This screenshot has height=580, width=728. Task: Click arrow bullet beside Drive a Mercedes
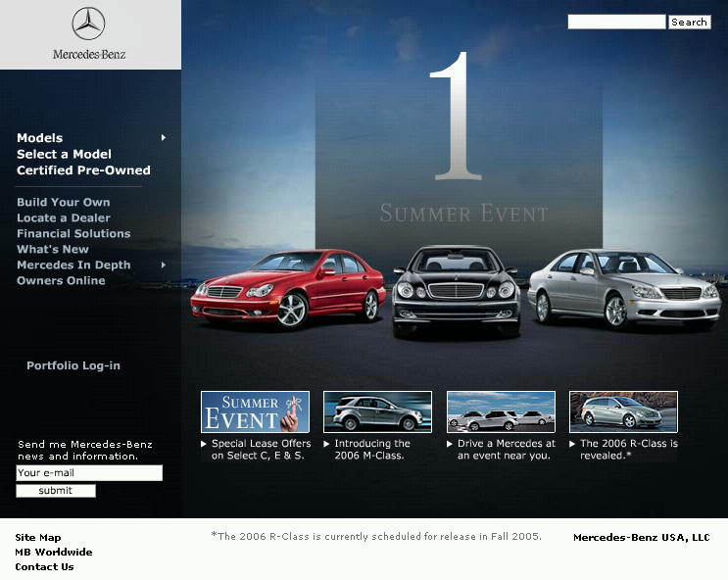coord(450,444)
